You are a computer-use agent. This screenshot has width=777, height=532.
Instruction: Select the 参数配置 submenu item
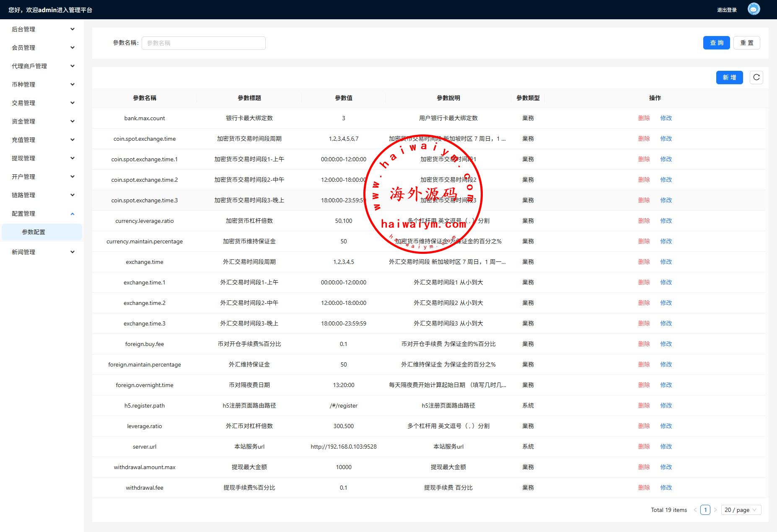[34, 232]
